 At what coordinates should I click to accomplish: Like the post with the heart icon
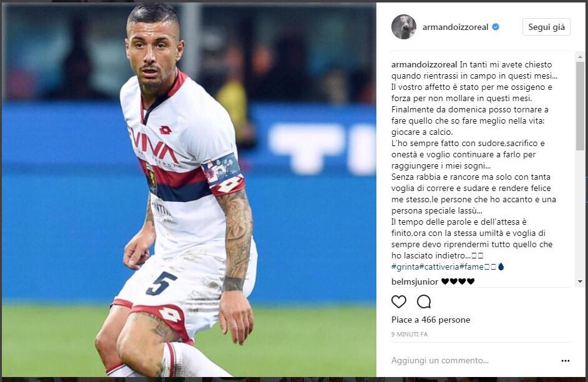click(399, 301)
